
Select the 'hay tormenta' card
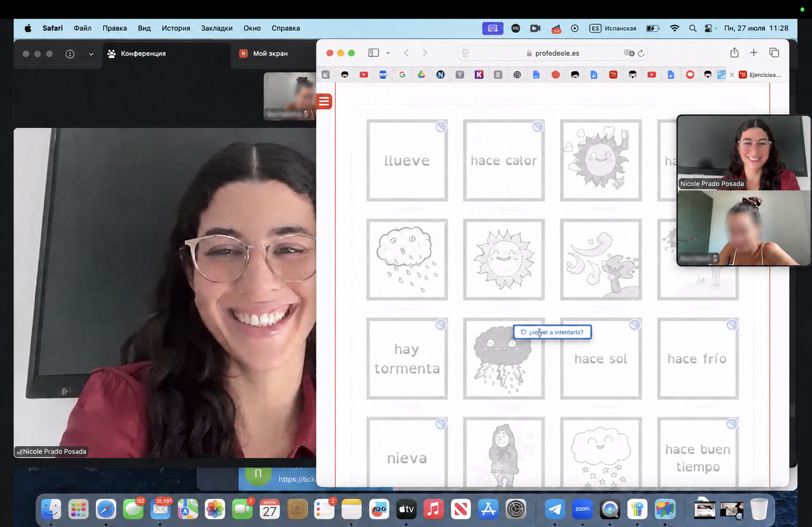pos(407,358)
